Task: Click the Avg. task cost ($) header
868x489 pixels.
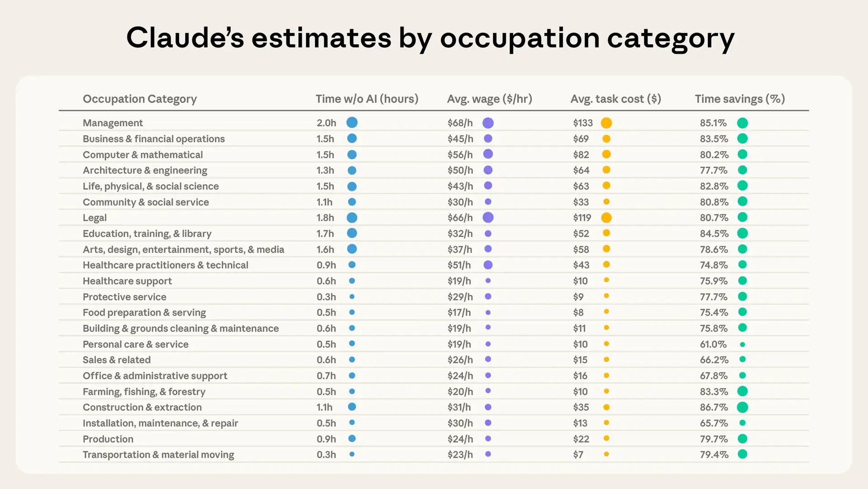Action: tap(616, 99)
